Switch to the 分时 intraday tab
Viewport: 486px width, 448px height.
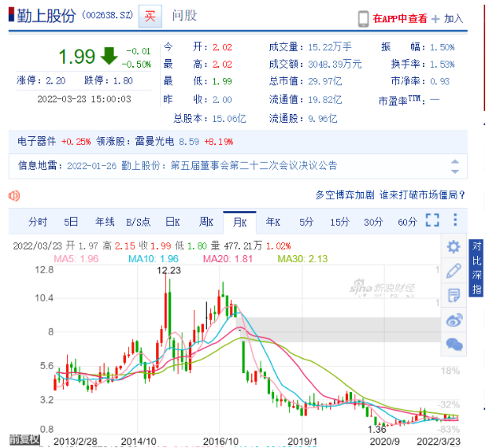click(37, 222)
